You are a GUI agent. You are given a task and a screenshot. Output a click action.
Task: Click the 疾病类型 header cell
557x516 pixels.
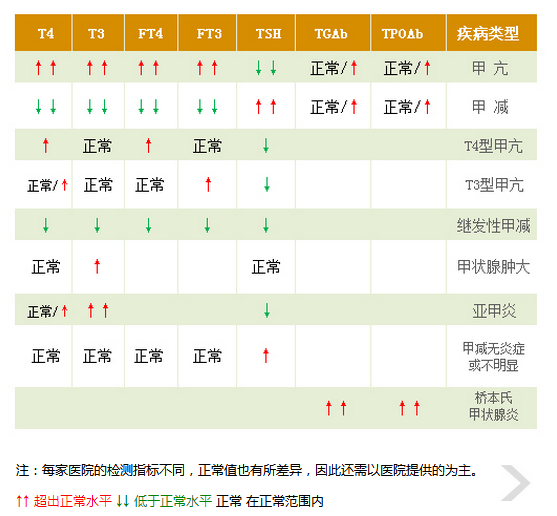tap(492, 33)
